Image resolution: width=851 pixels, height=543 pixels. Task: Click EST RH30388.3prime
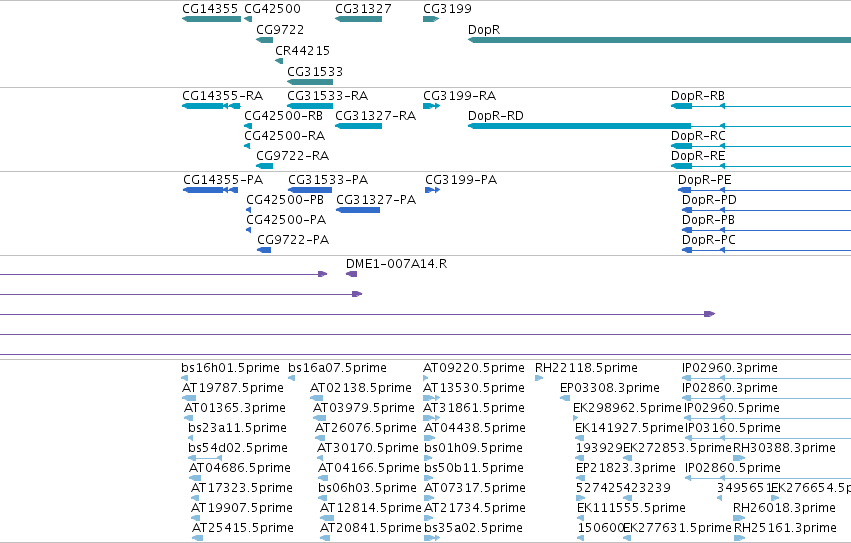coord(739,458)
